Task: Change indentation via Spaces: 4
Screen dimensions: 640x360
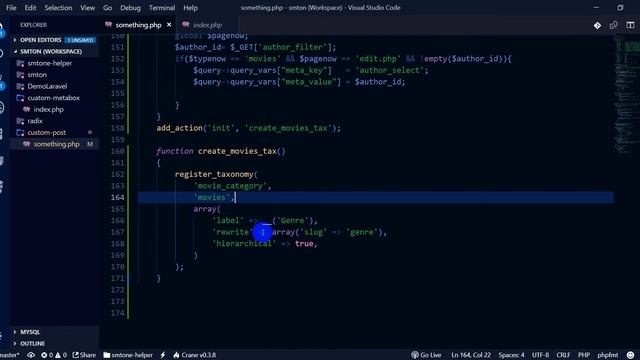Action: tap(511, 355)
